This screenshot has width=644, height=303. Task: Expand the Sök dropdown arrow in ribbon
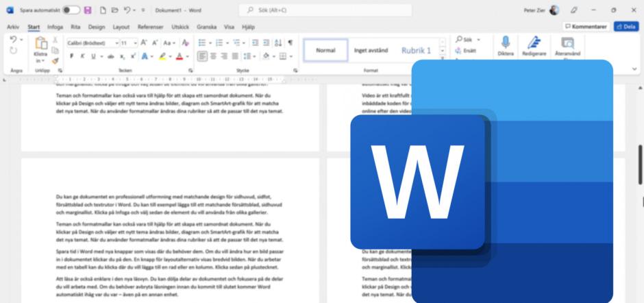(x=478, y=40)
